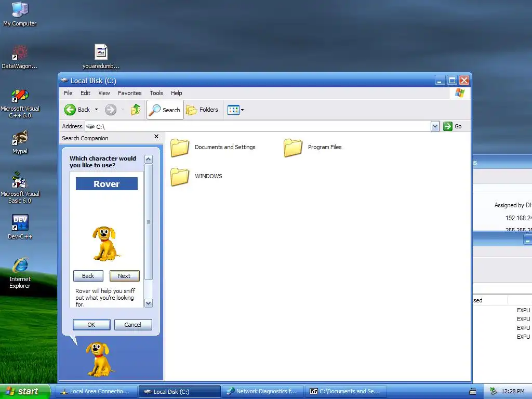The image size is (532, 399).
Task: Click the keyboard tray icon
Action: (473, 392)
